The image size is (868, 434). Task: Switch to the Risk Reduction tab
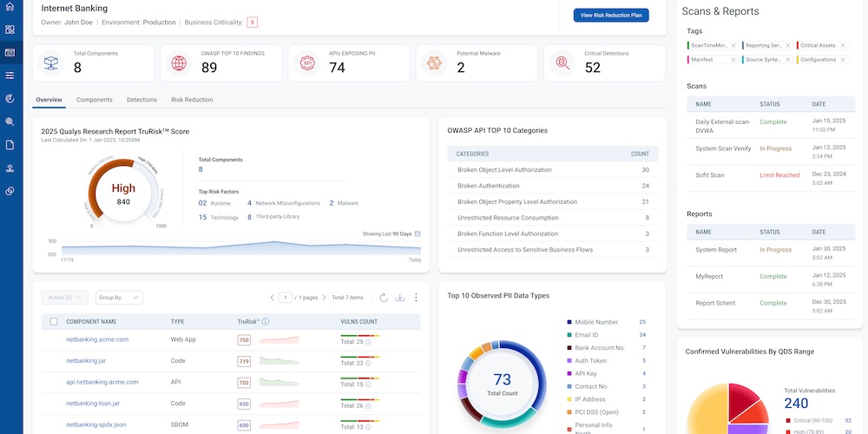click(192, 100)
